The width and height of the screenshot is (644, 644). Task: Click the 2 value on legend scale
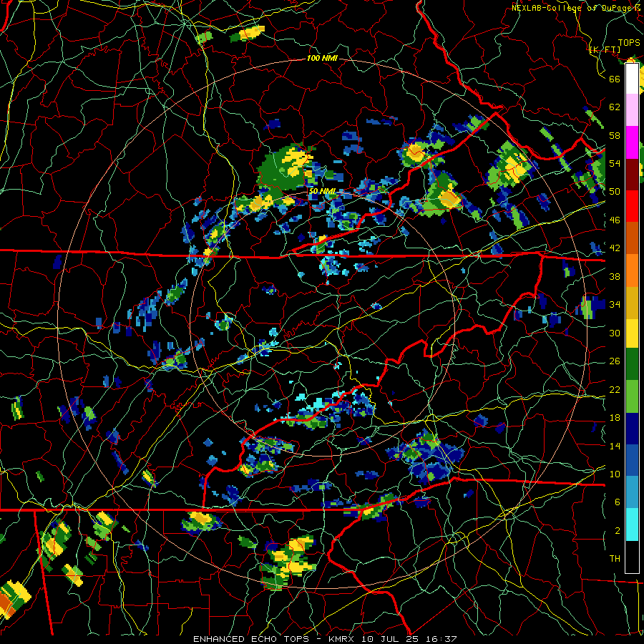point(618,531)
